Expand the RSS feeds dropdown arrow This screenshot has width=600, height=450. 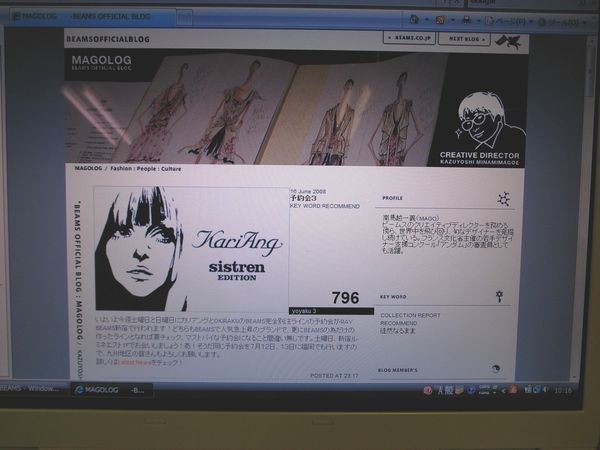coord(453,20)
